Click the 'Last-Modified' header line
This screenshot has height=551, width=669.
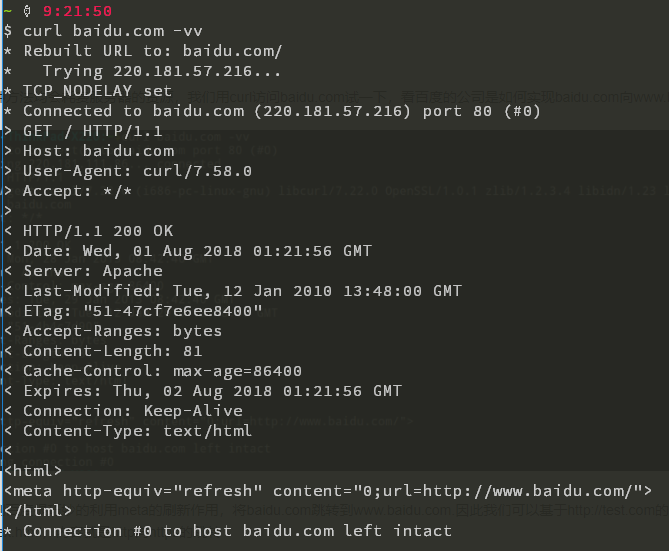click(242, 291)
